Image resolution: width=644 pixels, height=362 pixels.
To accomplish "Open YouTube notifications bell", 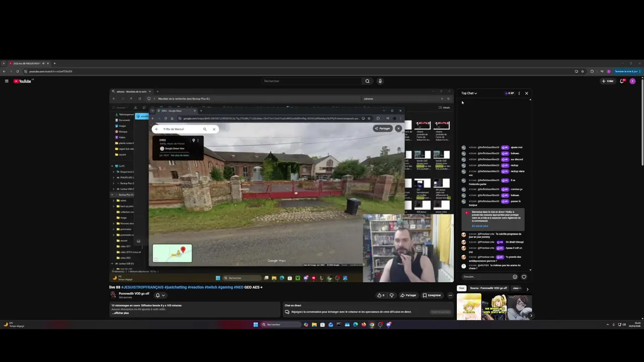I will click(623, 81).
